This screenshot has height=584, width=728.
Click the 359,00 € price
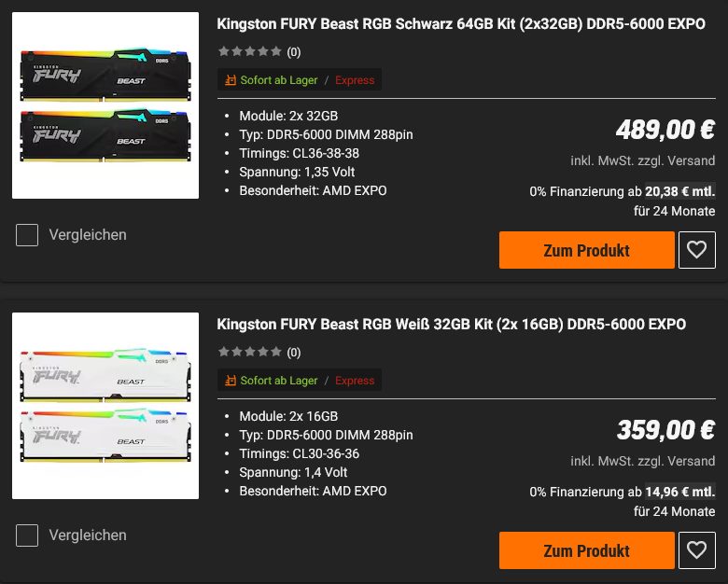click(665, 430)
